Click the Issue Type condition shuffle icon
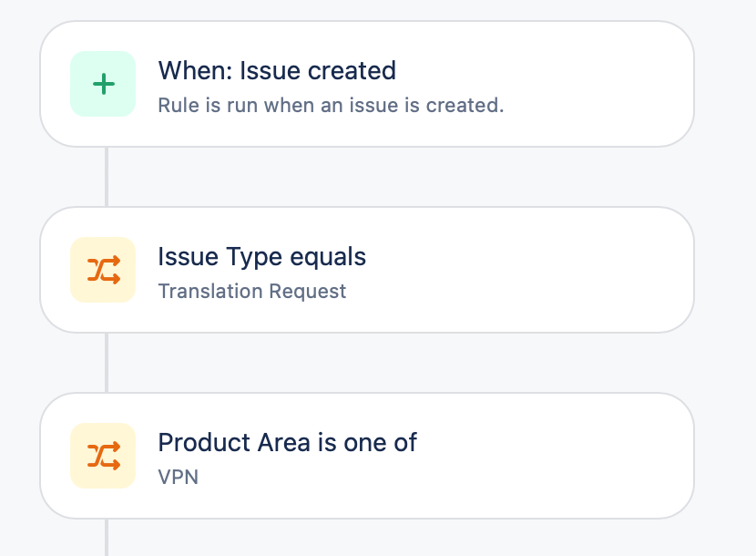 point(103,270)
